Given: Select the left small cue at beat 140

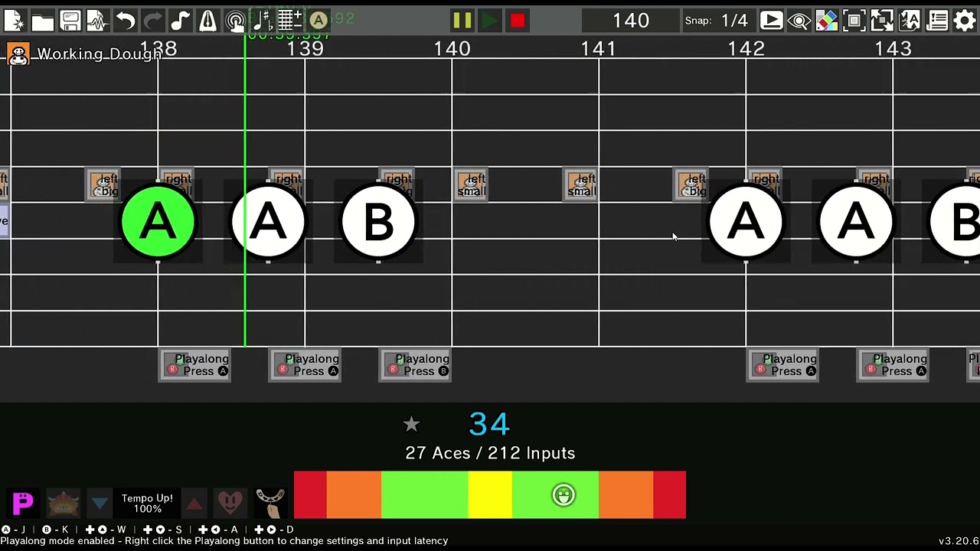Looking at the screenshot, I should tap(470, 185).
